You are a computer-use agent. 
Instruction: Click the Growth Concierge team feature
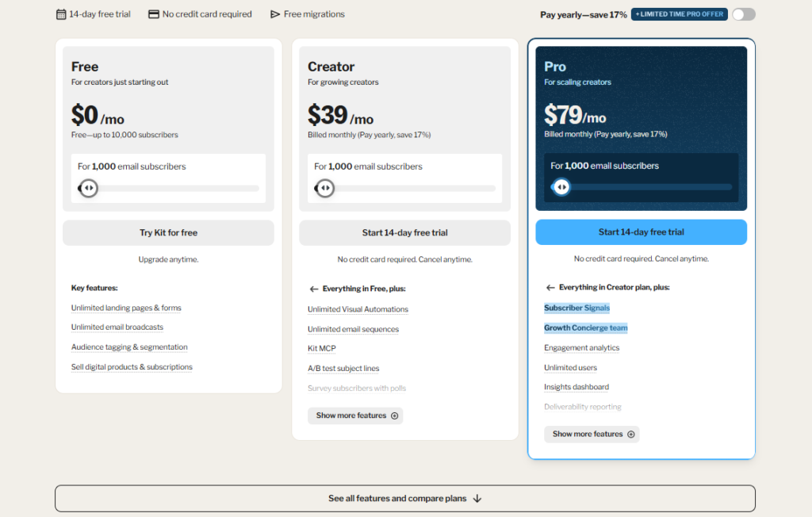pos(586,328)
